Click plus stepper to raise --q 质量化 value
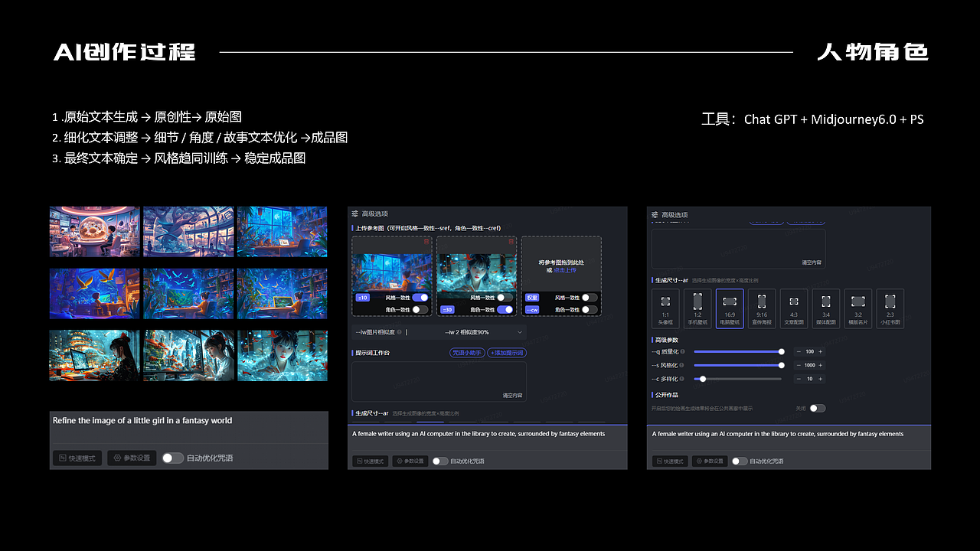Viewport: 980px width, 551px height. [x=820, y=352]
